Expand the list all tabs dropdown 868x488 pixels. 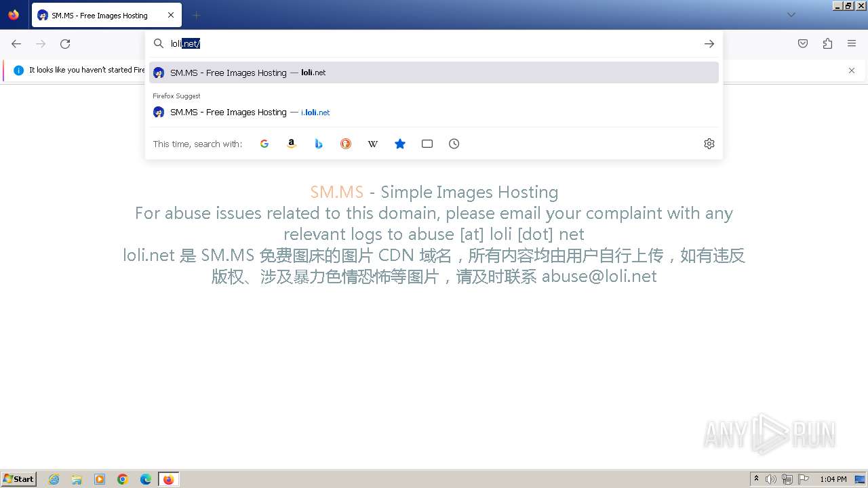[791, 15]
